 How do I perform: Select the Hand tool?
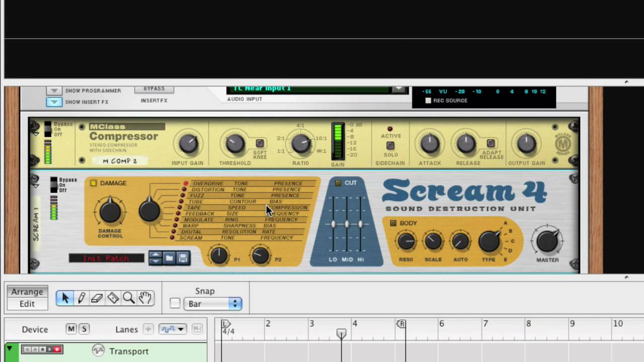click(x=145, y=298)
